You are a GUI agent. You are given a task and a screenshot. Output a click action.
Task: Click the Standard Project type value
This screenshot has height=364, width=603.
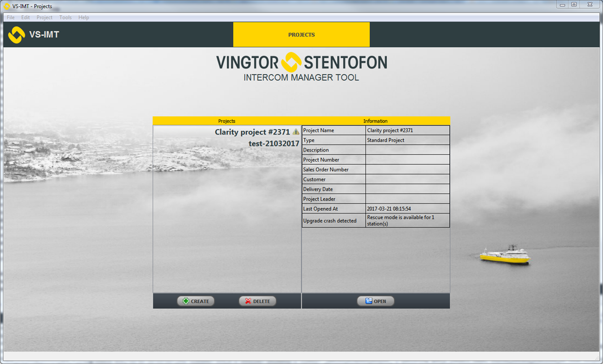click(407, 140)
